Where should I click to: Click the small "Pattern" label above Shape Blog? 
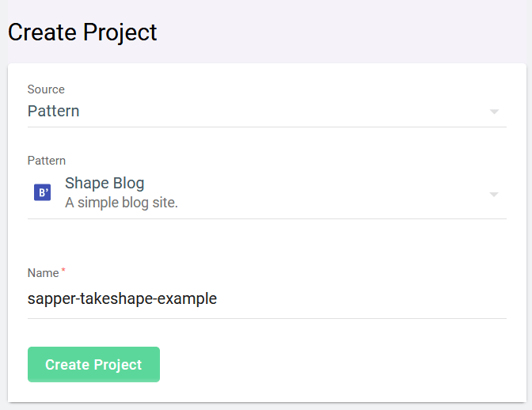(47, 161)
